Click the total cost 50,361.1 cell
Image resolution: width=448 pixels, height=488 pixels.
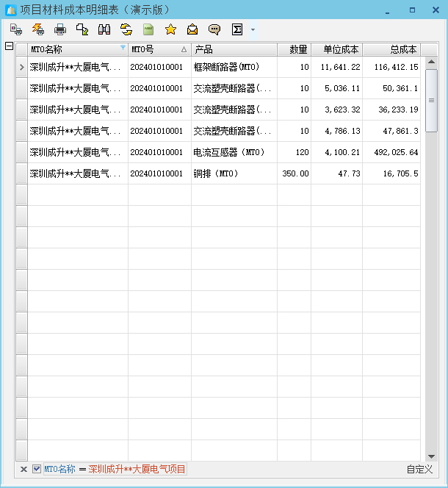[x=391, y=88]
